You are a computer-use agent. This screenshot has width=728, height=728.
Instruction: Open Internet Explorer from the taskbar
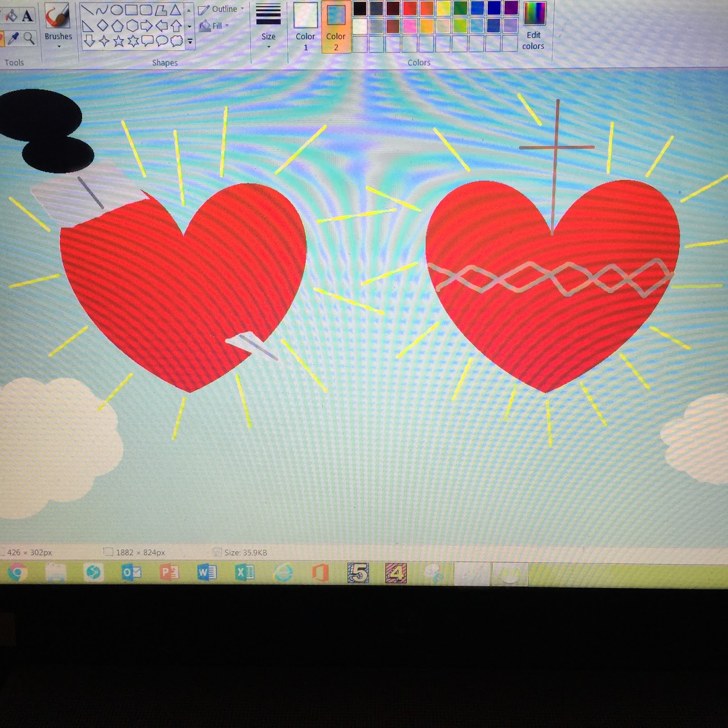tap(283, 573)
